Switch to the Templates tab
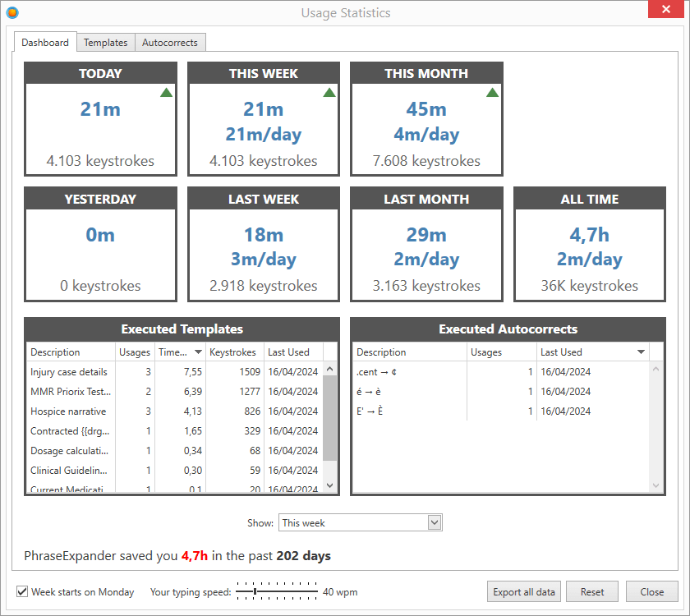The image size is (690, 616). tap(106, 43)
